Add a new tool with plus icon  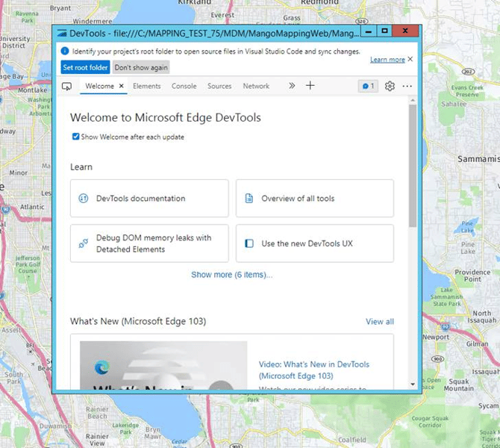pos(310,86)
